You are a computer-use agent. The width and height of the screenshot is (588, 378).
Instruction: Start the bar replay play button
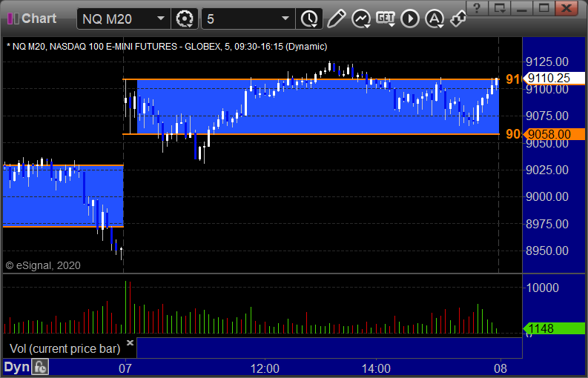[409, 19]
